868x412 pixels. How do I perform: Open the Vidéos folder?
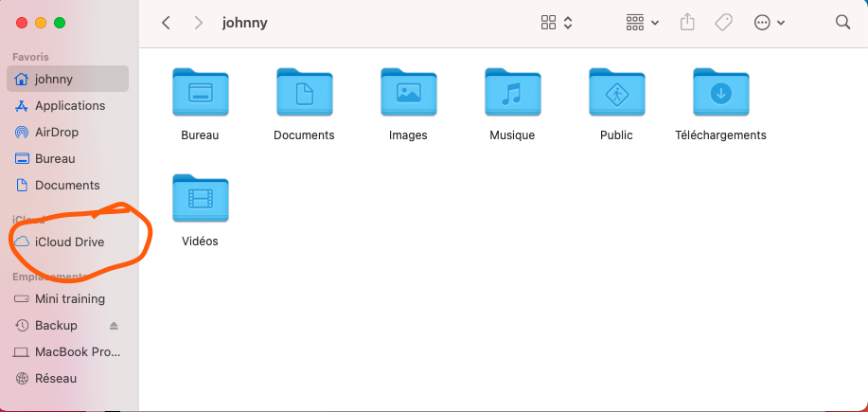click(200, 199)
